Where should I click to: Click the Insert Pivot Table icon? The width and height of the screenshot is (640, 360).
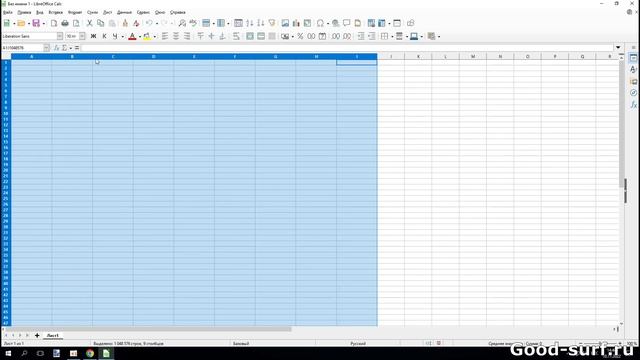pos(307,23)
